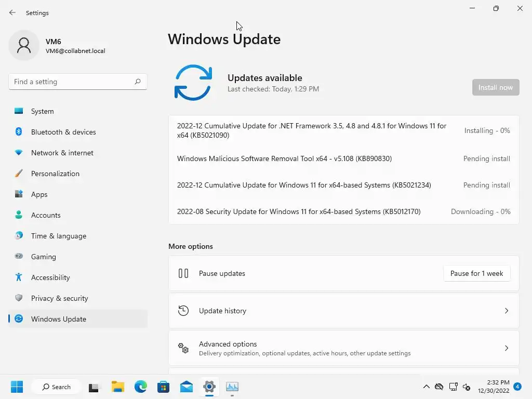Open the notification center badge showing 4
532x399 pixels.
[x=517, y=387]
